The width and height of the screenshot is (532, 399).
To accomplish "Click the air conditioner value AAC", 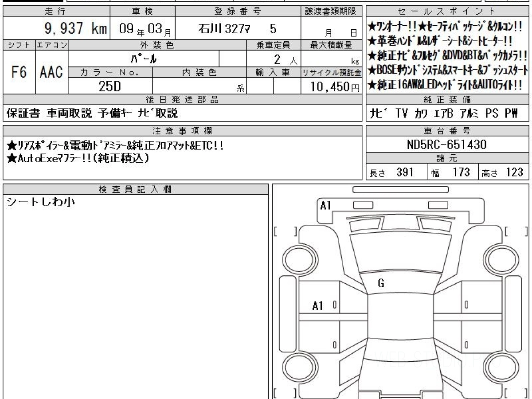I will coord(52,72).
